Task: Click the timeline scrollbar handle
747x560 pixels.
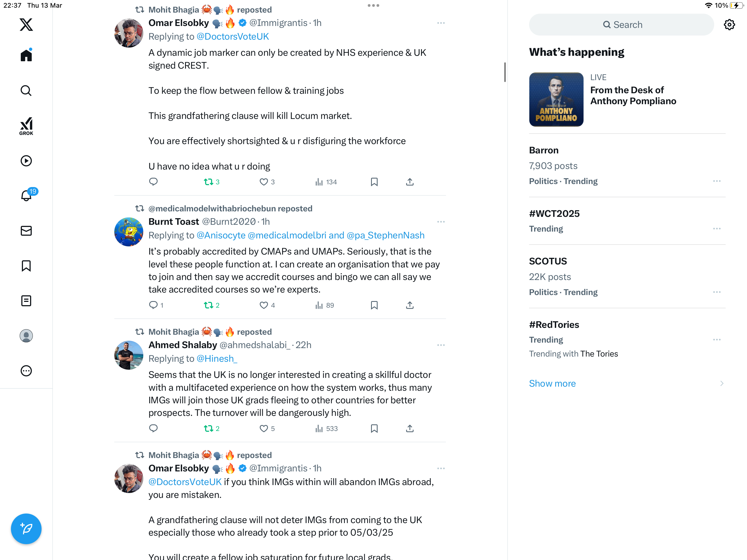Action: tap(505, 72)
